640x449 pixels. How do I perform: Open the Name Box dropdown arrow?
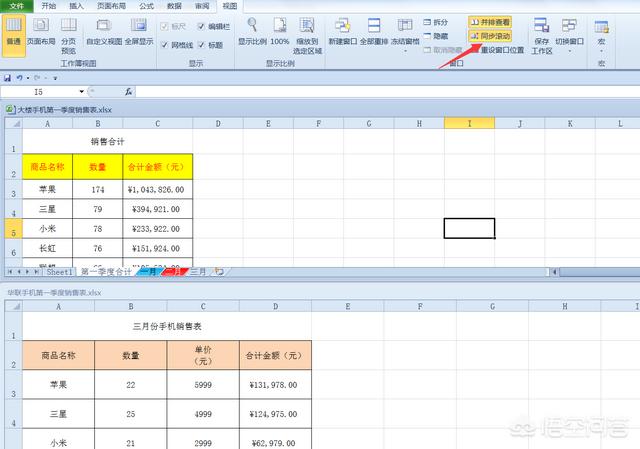(82, 91)
